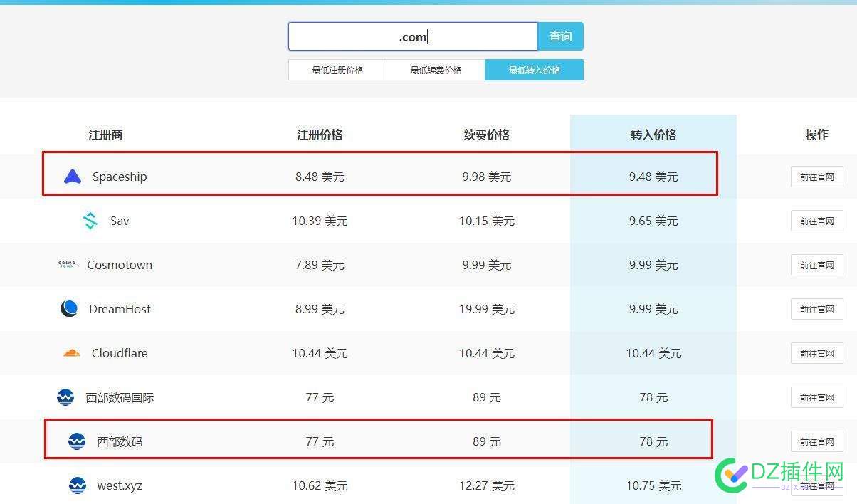Click the domain search input field

413,36
